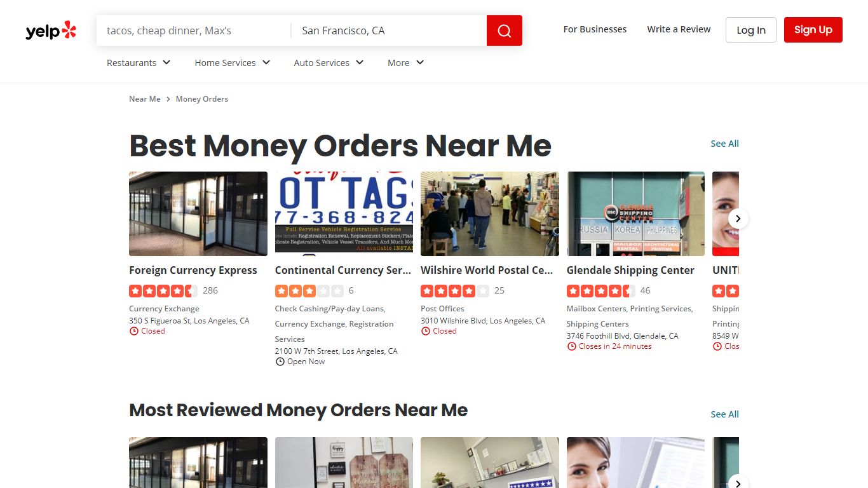The height and width of the screenshot is (488, 868).
Task: Click the San Francisco, CA location field
Action: 389,30
